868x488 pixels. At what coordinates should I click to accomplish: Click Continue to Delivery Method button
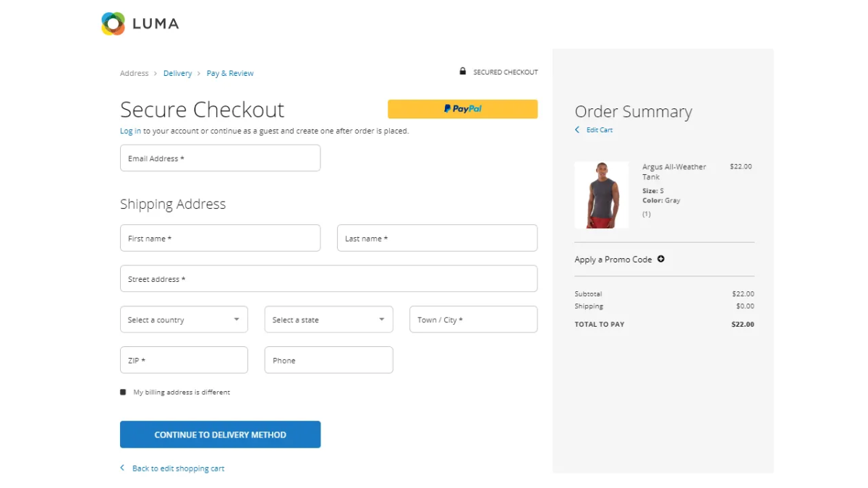(x=220, y=435)
